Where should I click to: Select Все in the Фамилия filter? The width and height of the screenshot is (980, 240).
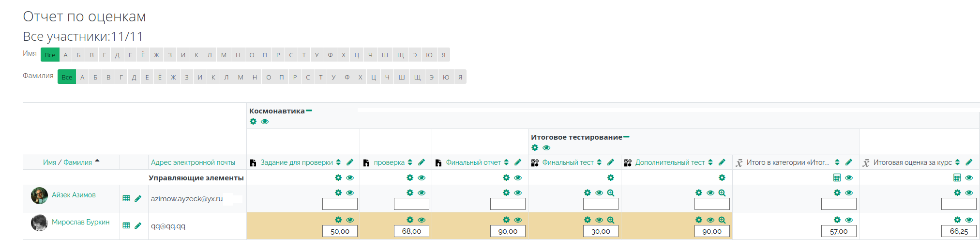tap(67, 77)
